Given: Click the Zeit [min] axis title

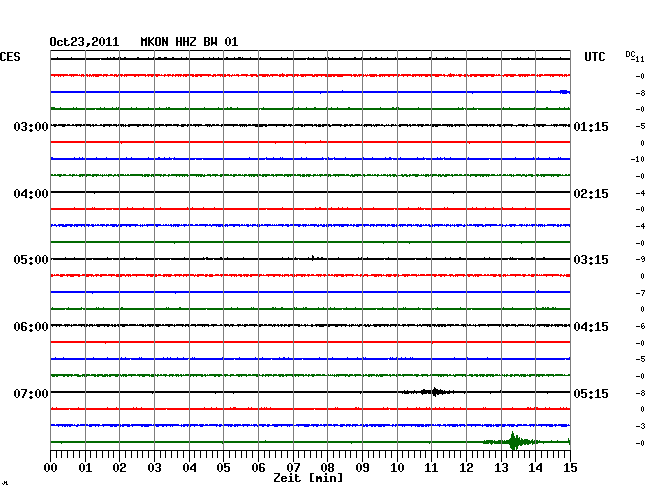Looking at the screenshot, I should click(x=308, y=478).
